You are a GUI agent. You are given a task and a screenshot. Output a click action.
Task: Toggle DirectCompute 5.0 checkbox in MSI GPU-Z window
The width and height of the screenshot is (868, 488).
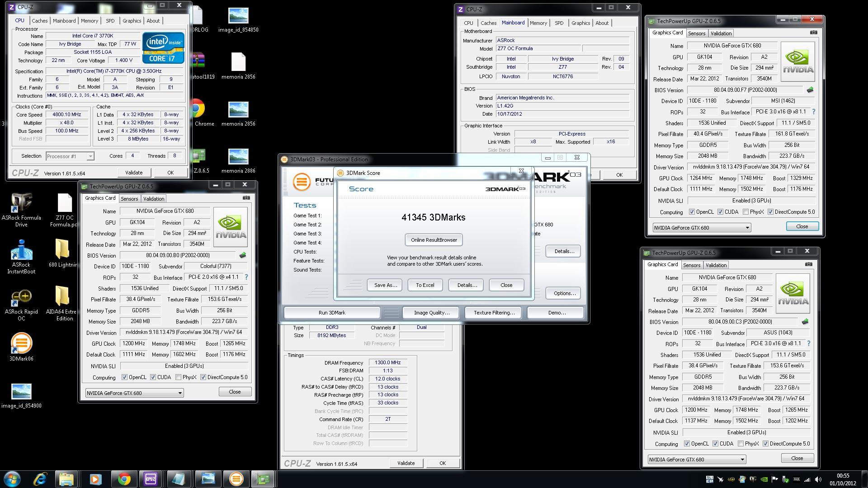[x=770, y=212]
